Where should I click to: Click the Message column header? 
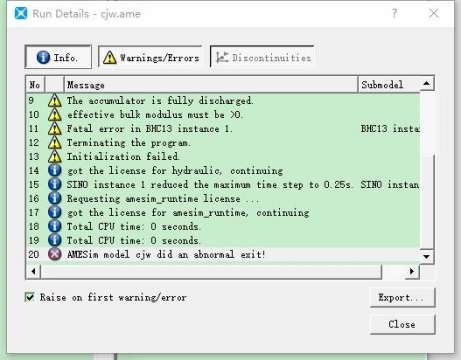tap(211, 85)
